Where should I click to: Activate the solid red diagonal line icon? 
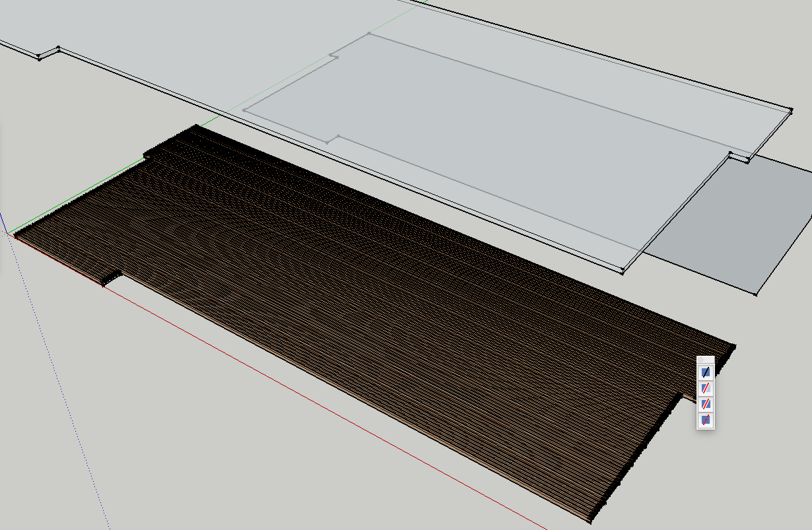705,403
